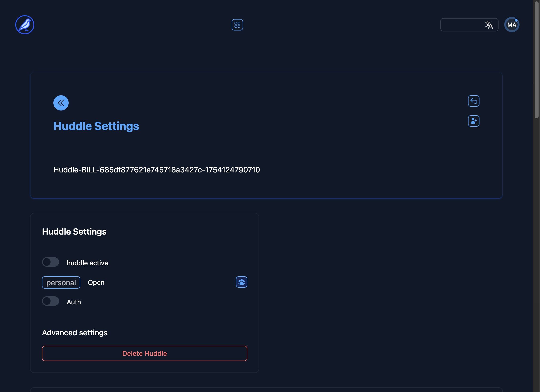Click the Open access label
Screen dimensions: 540x392
[96, 282]
